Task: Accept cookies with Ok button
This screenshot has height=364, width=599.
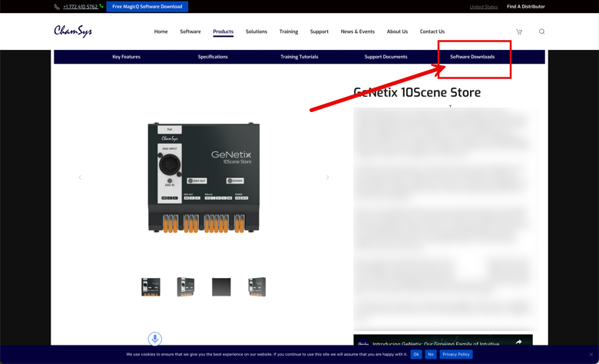Action: [416, 354]
